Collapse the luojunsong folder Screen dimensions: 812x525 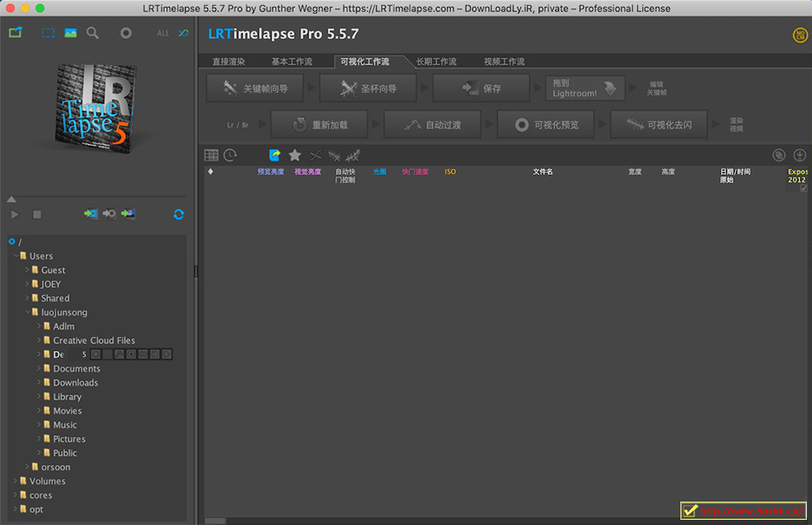click(x=28, y=312)
